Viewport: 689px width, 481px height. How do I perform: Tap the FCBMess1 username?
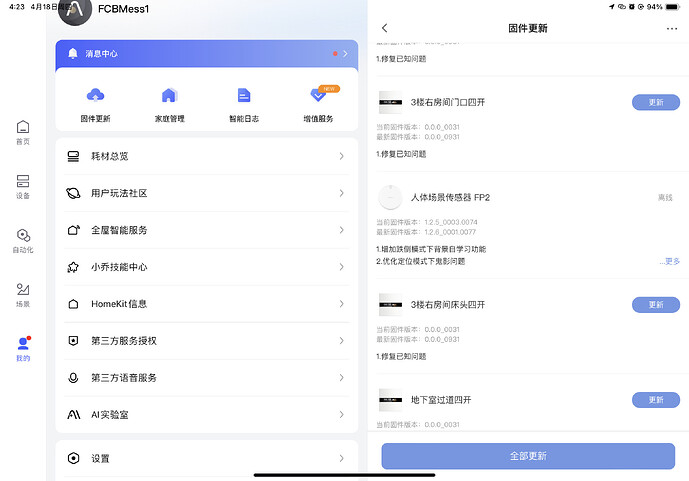(123, 9)
